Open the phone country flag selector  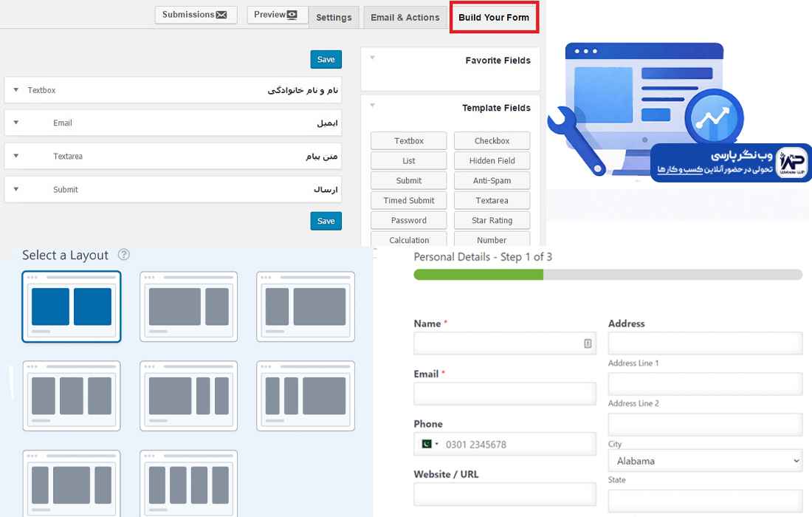[428, 444]
